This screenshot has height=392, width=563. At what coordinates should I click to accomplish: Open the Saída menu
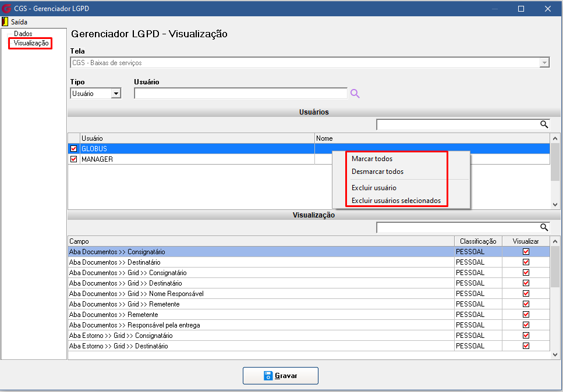(x=19, y=22)
